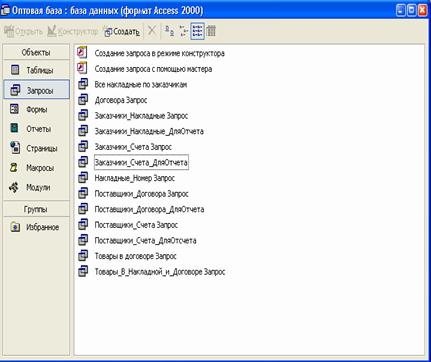This screenshot has width=431, height=362.
Task: Collapse the Объекты group header
Action: pyautogui.click(x=36, y=52)
